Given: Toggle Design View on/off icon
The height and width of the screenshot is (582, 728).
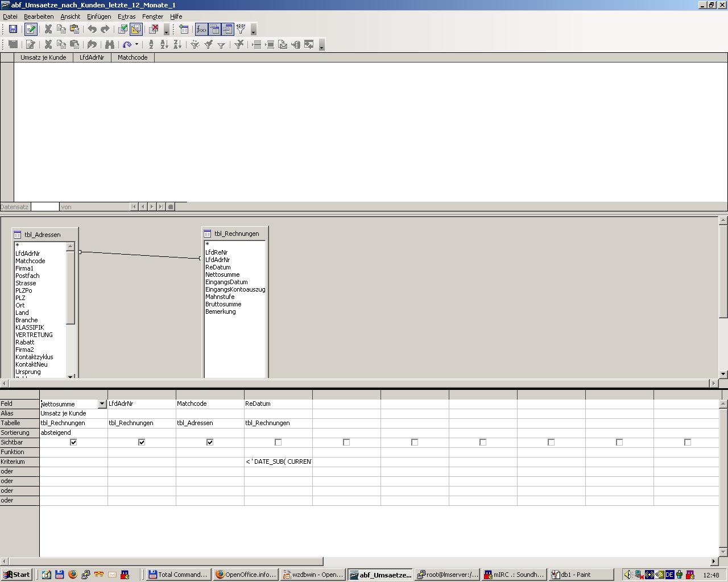Looking at the screenshot, I should click(x=135, y=30).
